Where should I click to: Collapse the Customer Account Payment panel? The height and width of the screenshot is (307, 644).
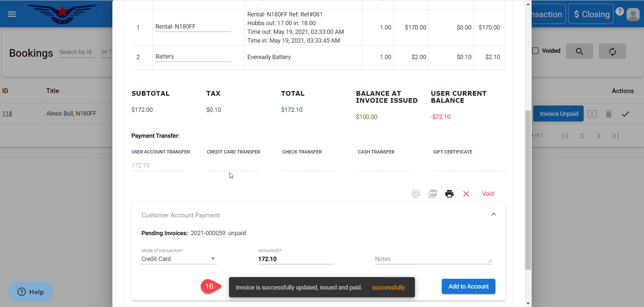493,214
